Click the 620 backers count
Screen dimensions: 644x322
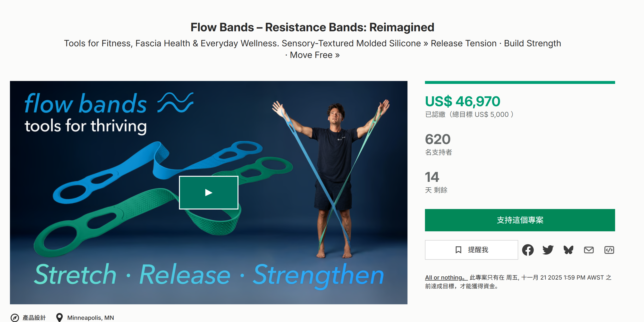click(438, 139)
